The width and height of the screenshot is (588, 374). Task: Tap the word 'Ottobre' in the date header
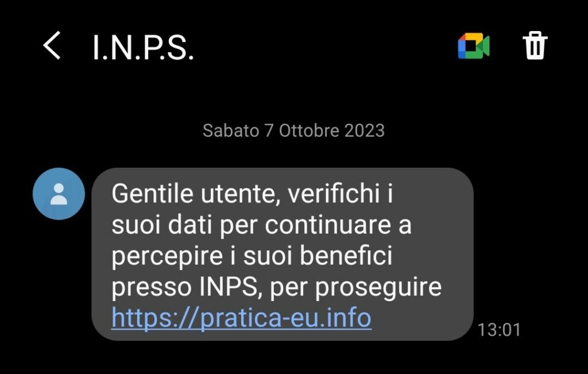point(309,130)
